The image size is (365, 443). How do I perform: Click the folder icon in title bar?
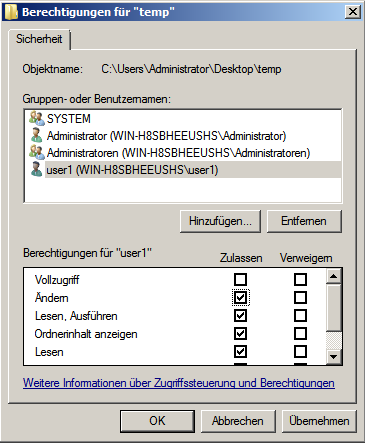[11, 12]
